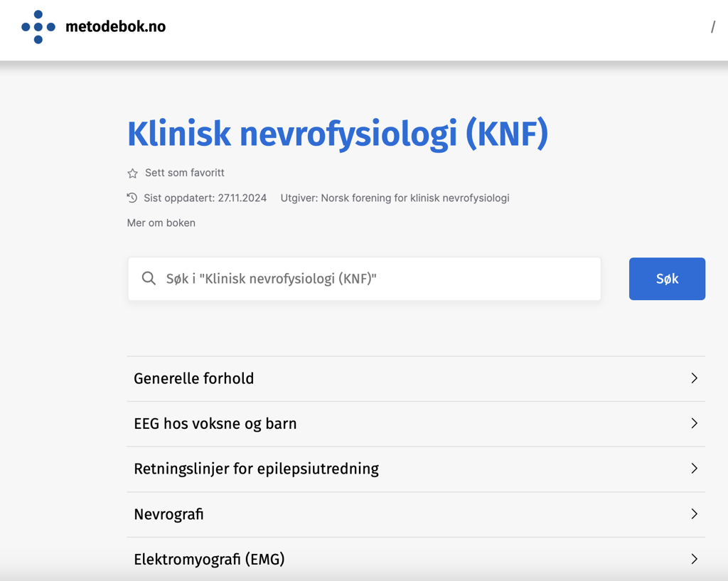Click the Klinisk nevrofysiologi (KNF) page title

336,134
